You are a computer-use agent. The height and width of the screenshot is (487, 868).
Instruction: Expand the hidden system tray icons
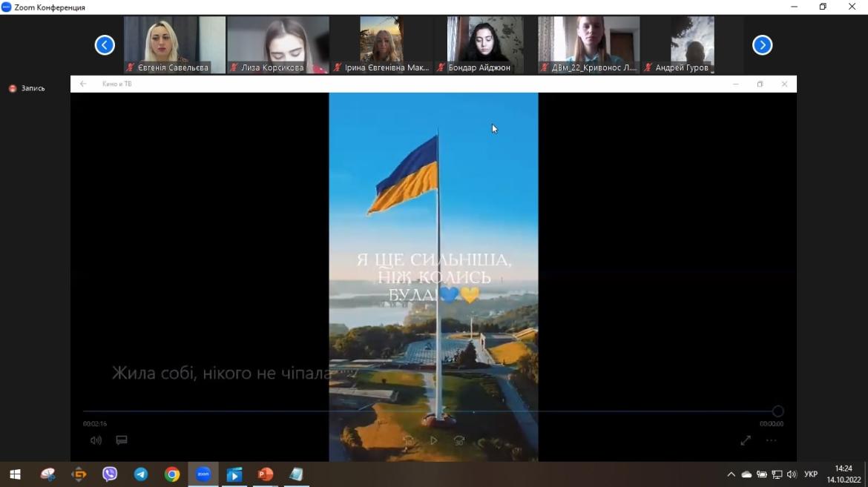tap(731, 474)
